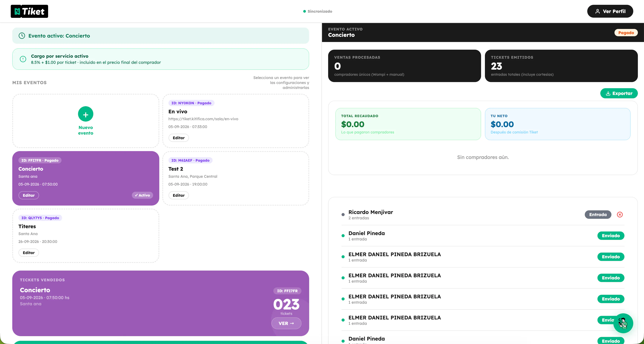Click the Entrada badge for Ricardo Menjivar
644x344 pixels.
tap(598, 215)
